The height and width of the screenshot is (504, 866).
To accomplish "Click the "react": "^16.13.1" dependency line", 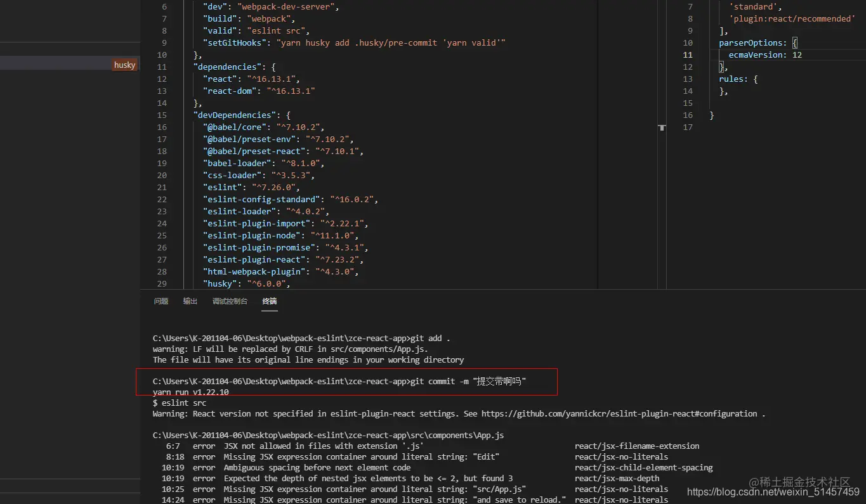I will pyautogui.click(x=251, y=79).
